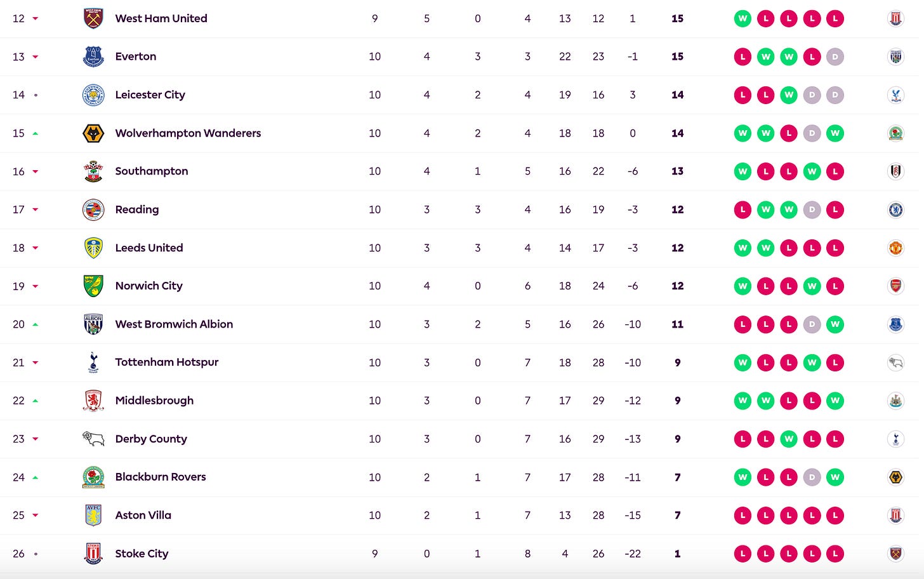Open the Leicester City team page
The height and width of the screenshot is (579, 924).
[x=150, y=95]
